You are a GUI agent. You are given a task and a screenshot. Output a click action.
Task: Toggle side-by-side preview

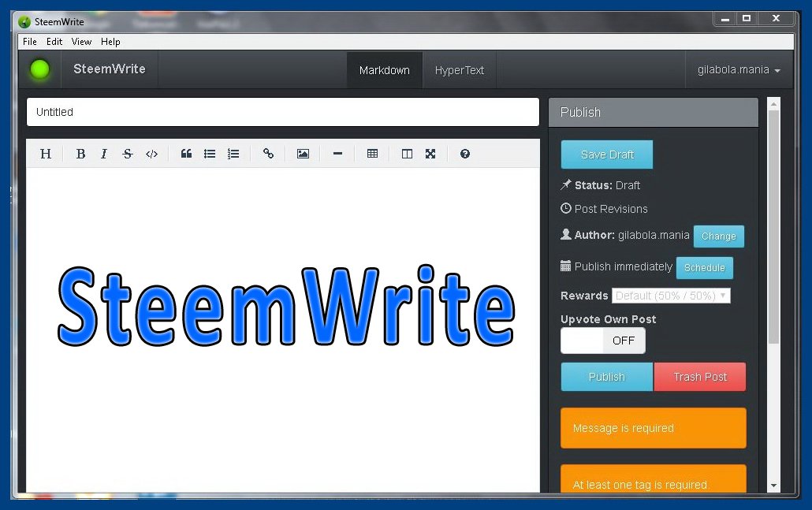(407, 154)
